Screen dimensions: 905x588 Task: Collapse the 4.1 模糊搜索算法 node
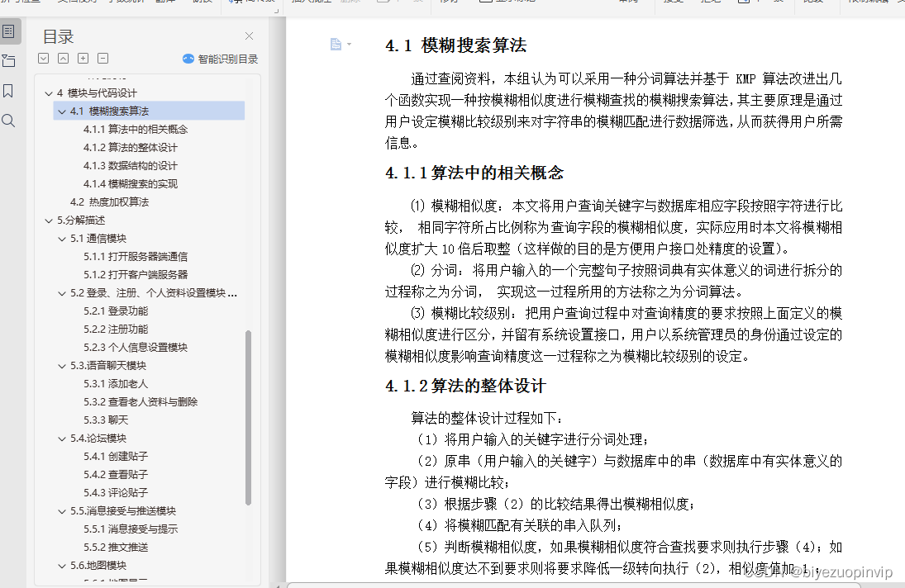62,111
